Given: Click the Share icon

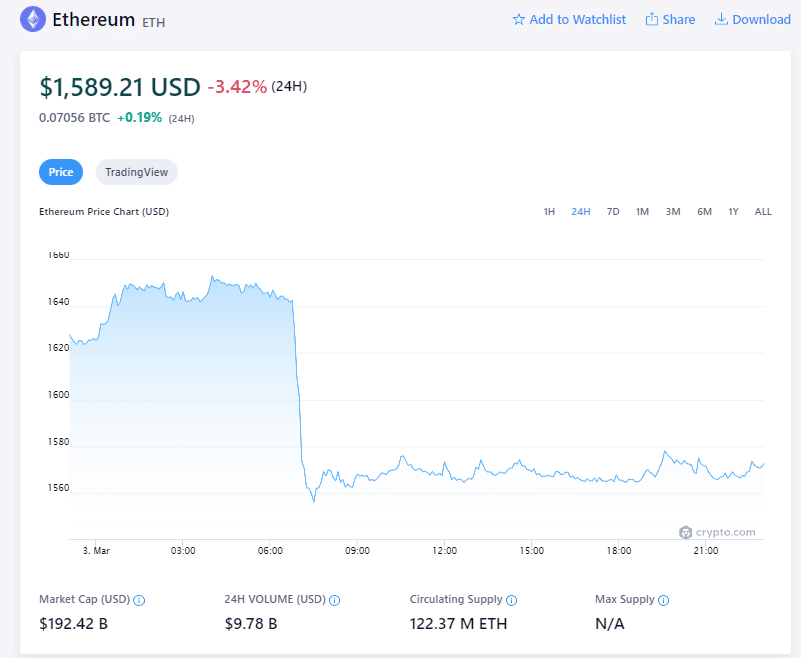Looking at the screenshot, I should click(x=651, y=19).
